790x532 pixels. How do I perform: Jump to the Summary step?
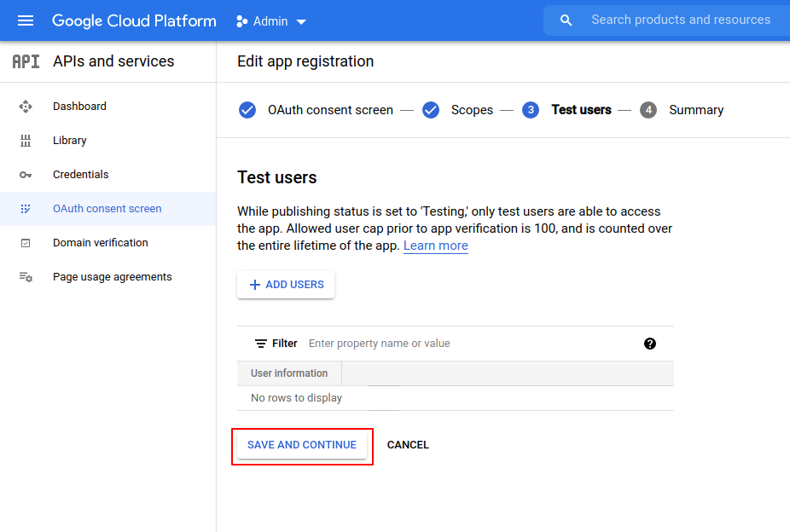tap(695, 110)
